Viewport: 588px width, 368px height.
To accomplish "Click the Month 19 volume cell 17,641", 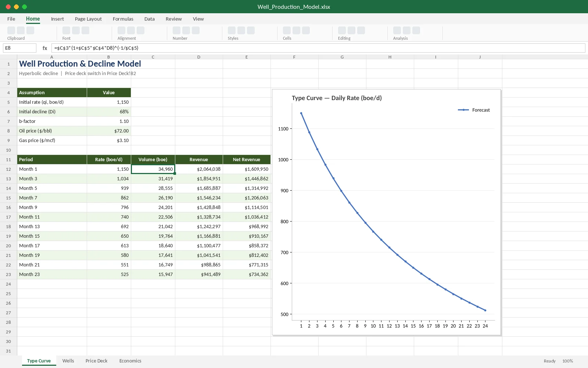I will click(x=153, y=255).
